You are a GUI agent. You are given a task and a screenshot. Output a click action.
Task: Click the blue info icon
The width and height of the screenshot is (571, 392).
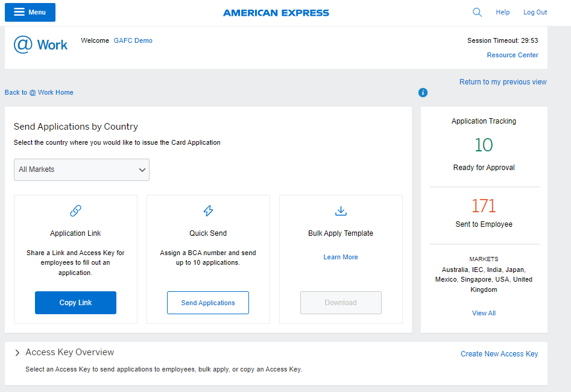pyautogui.click(x=423, y=92)
